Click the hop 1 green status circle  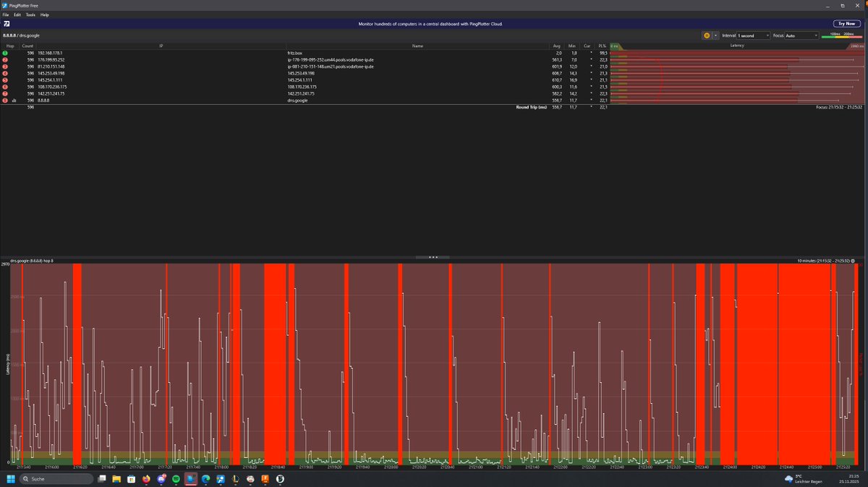(x=5, y=53)
